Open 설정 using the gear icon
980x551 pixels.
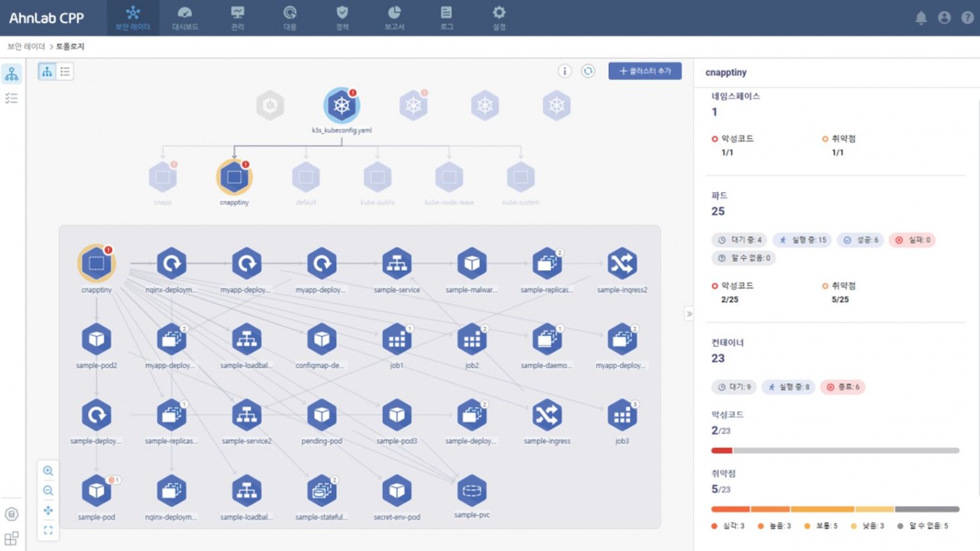click(498, 18)
